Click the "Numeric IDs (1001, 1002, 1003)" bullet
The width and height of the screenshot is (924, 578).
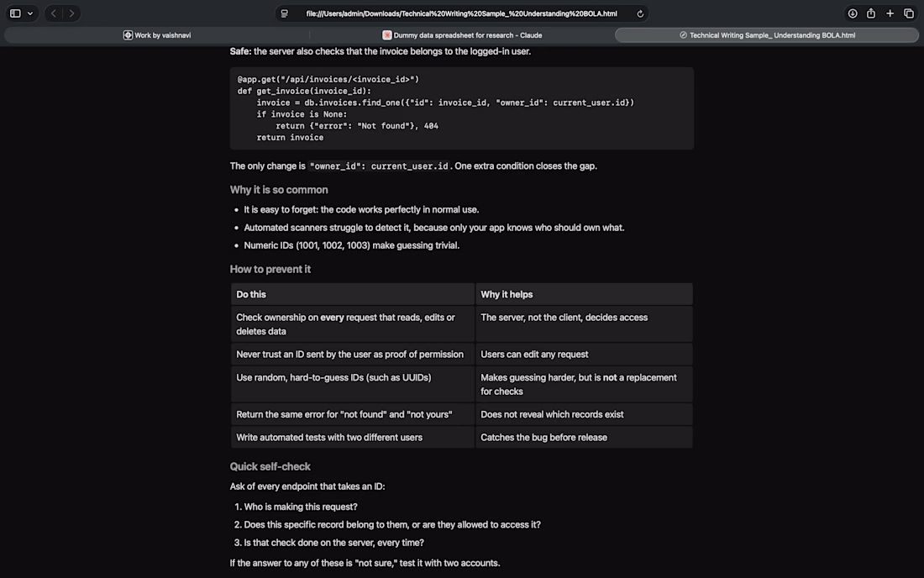[352, 245]
